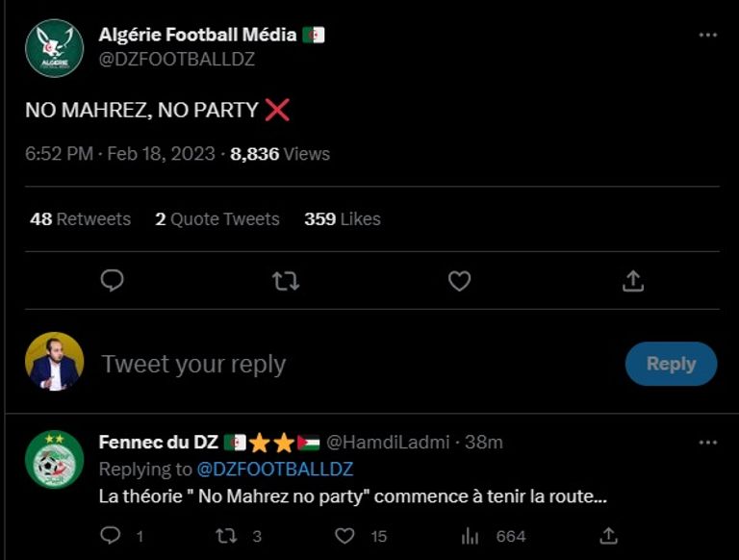Show the 359 Likes list
Viewport: 739px width, 560px height.
click(342, 218)
